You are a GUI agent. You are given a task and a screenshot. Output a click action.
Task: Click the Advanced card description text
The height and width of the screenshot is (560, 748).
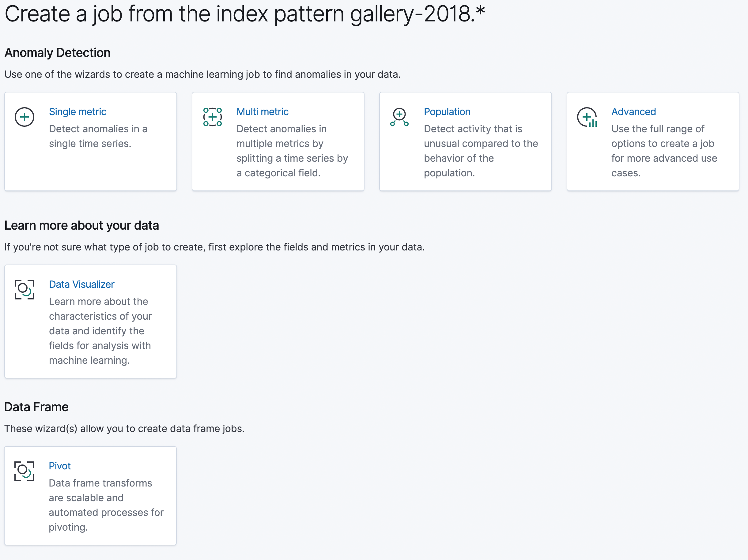[x=664, y=151]
